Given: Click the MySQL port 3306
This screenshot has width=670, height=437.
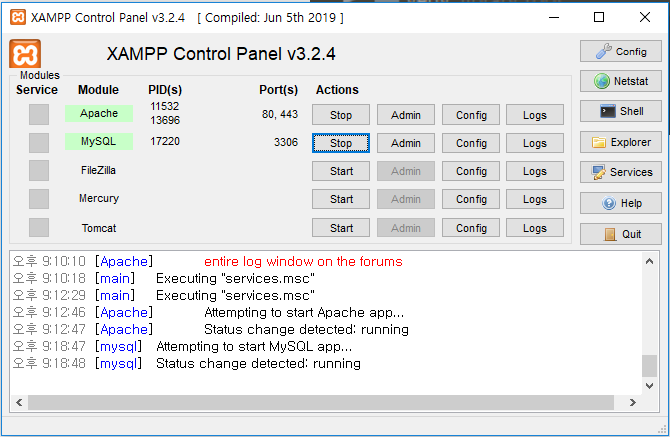Looking at the screenshot, I should pyautogui.click(x=286, y=142).
